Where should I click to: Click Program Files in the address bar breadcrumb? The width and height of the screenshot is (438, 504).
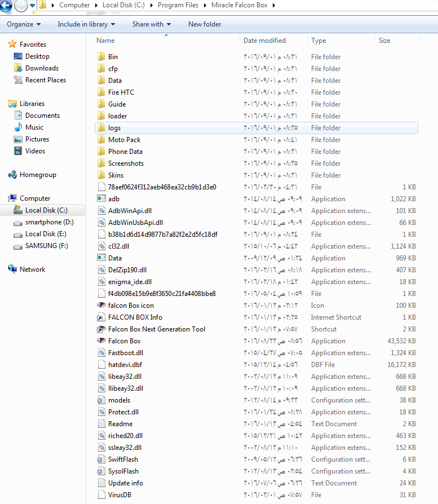pyautogui.click(x=178, y=5)
